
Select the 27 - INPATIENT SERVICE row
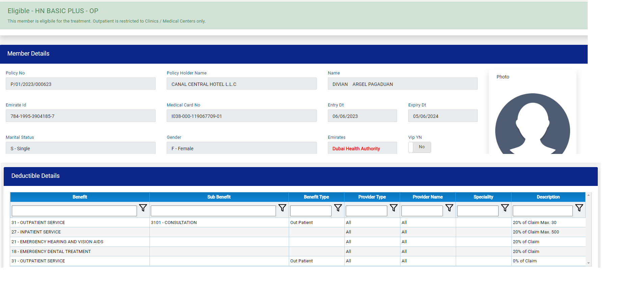click(80, 232)
